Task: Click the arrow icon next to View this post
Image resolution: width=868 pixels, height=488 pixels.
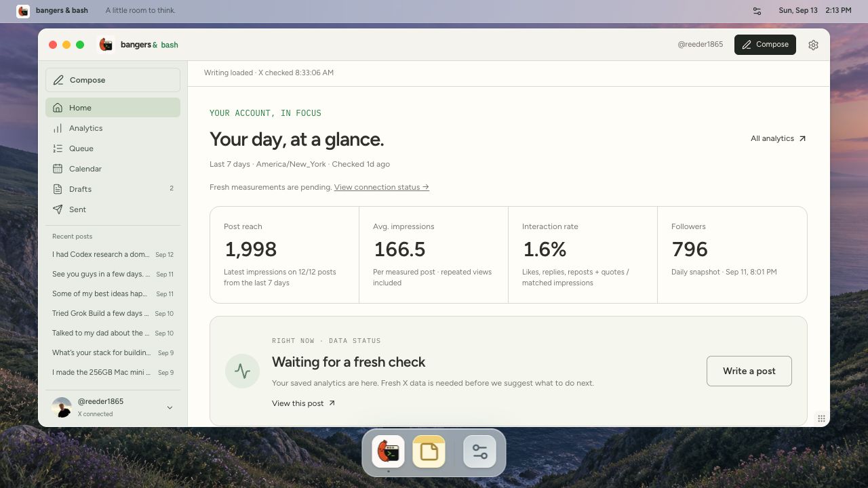Action: [x=332, y=403]
